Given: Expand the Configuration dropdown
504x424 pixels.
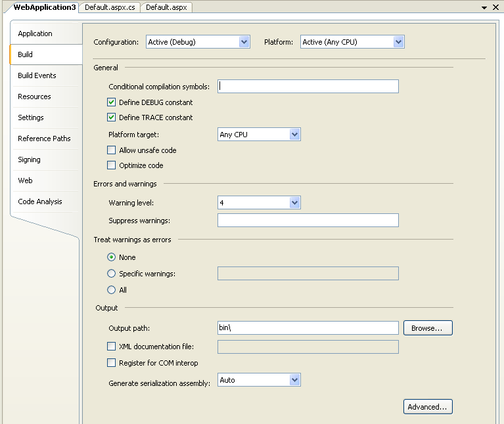Looking at the screenshot, I should 198,42.
